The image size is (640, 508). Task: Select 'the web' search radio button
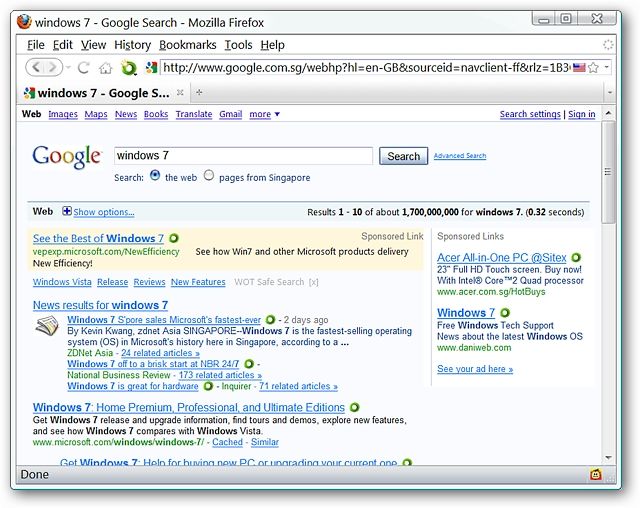tap(155, 176)
